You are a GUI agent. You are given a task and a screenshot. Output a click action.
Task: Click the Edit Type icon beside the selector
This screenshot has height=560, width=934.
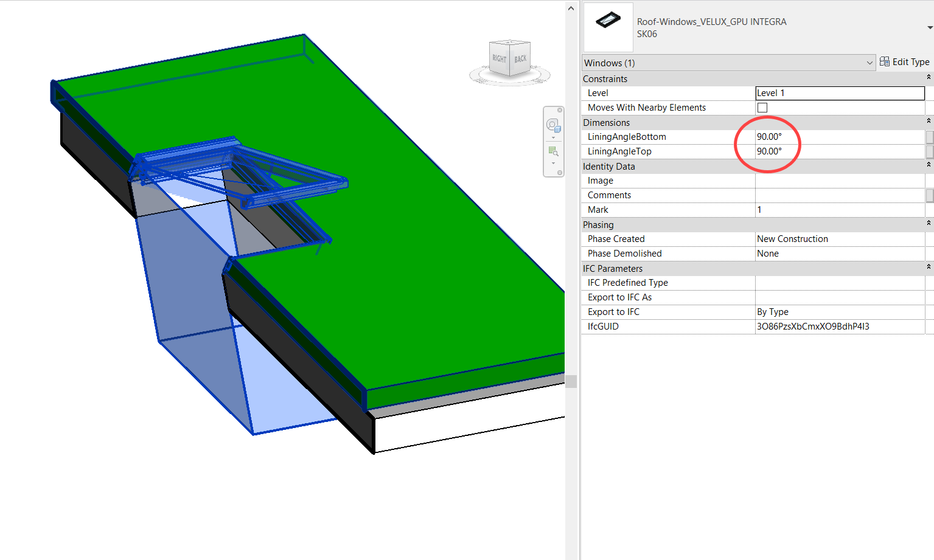pyautogui.click(x=885, y=61)
